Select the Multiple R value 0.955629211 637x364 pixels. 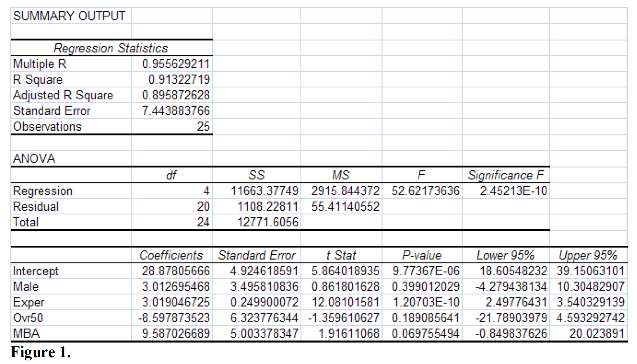tap(175, 64)
